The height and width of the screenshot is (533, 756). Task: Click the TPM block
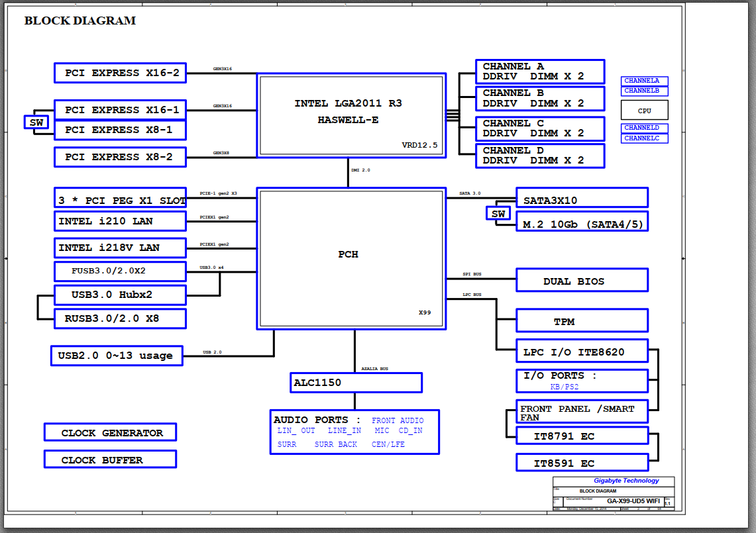tap(582, 321)
